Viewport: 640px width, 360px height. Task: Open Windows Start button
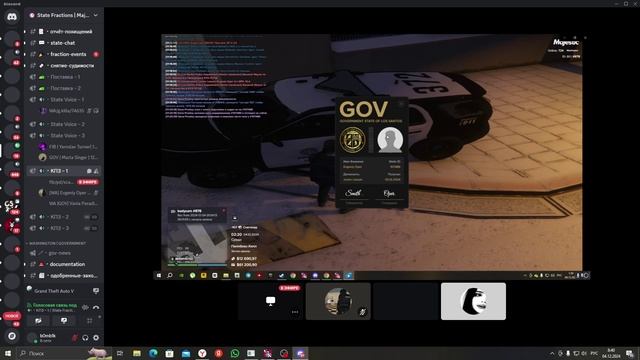pyautogui.click(x=7, y=353)
